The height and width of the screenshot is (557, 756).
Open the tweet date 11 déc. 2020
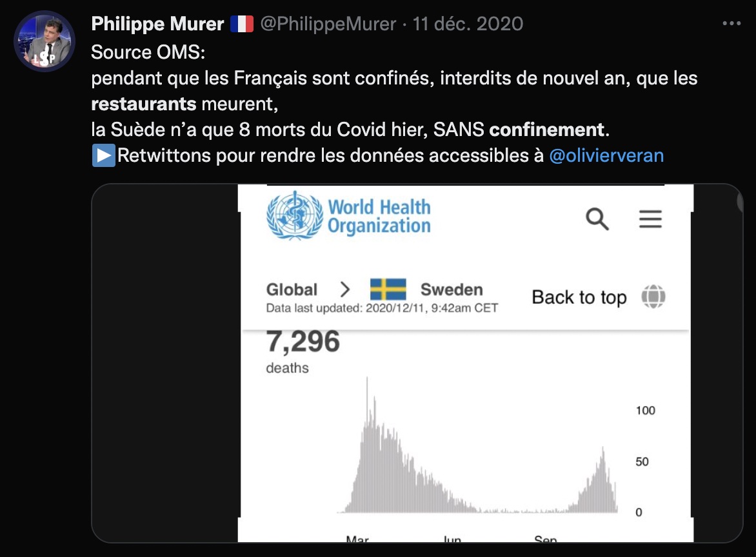468,24
